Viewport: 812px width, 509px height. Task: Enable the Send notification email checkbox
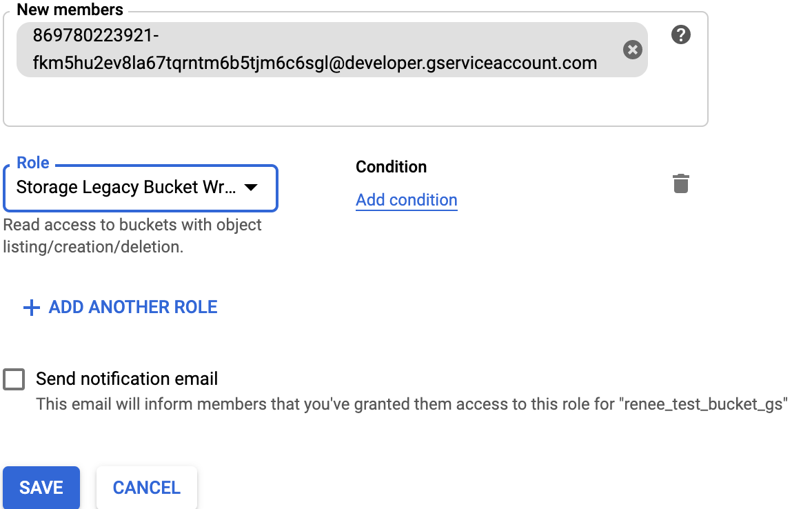[x=14, y=379]
